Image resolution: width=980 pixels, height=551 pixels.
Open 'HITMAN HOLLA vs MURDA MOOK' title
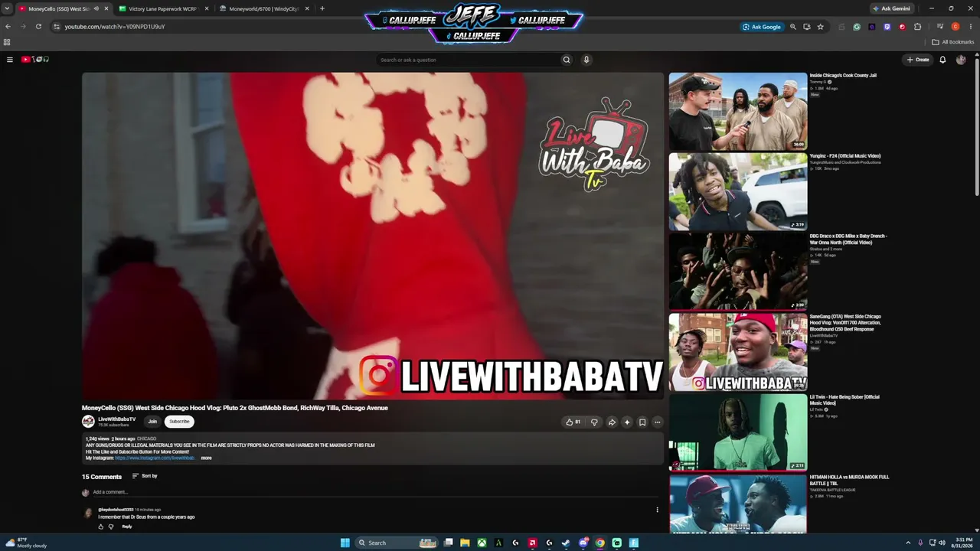(x=850, y=480)
